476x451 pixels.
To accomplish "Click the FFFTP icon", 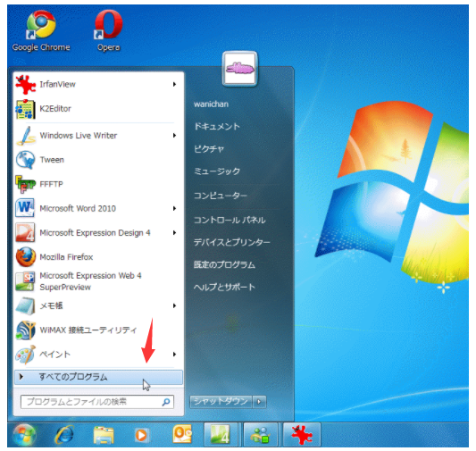I will coord(26,184).
